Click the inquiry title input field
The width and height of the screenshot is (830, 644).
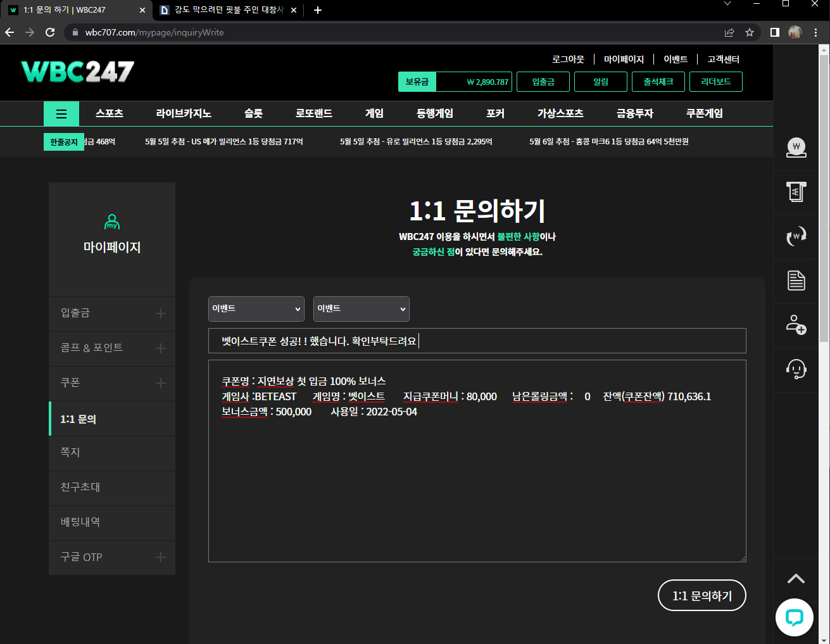(477, 341)
